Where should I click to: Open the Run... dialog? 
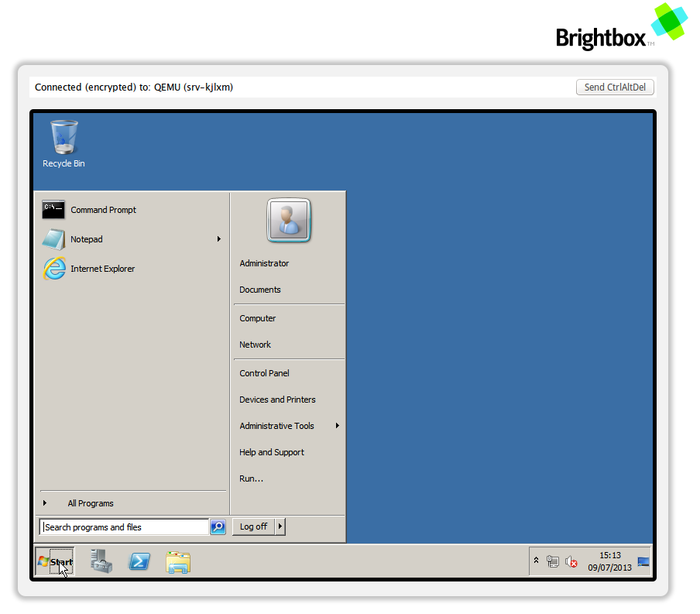(252, 479)
